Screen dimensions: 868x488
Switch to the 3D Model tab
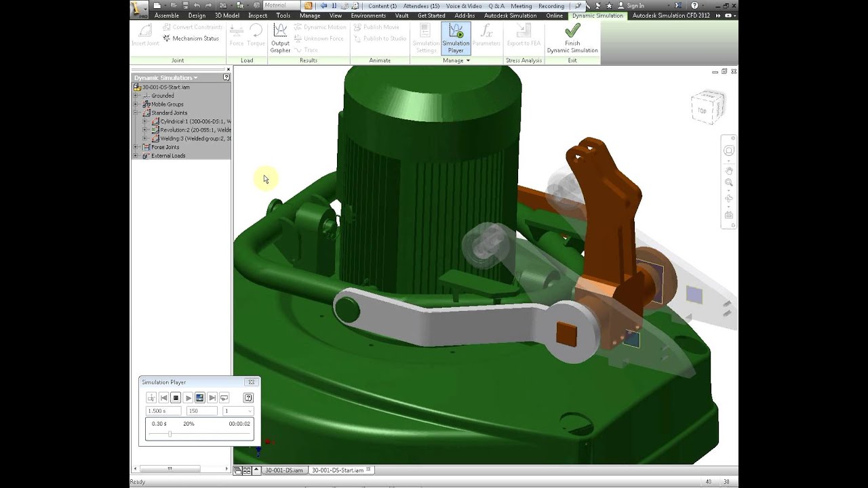pos(227,16)
